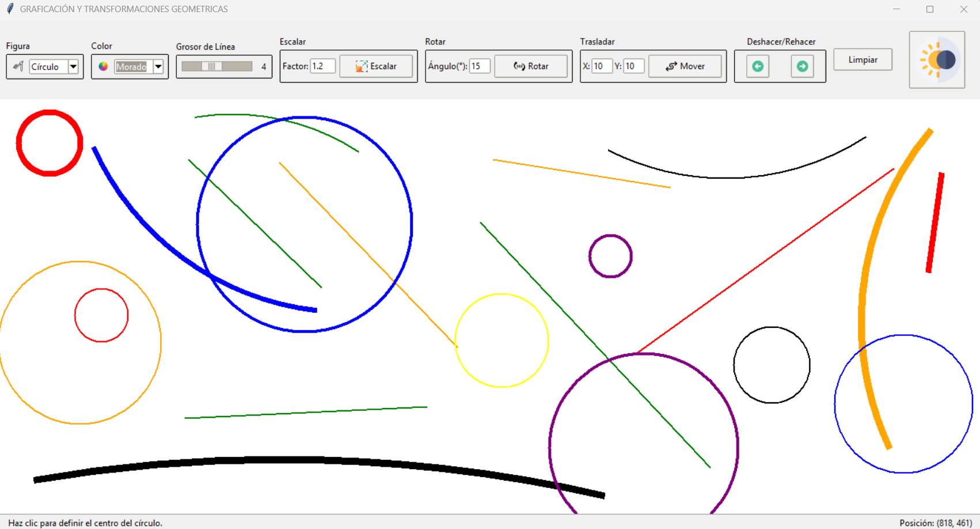Focus the Factor input field
The height and width of the screenshot is (529, 980).
322,66
